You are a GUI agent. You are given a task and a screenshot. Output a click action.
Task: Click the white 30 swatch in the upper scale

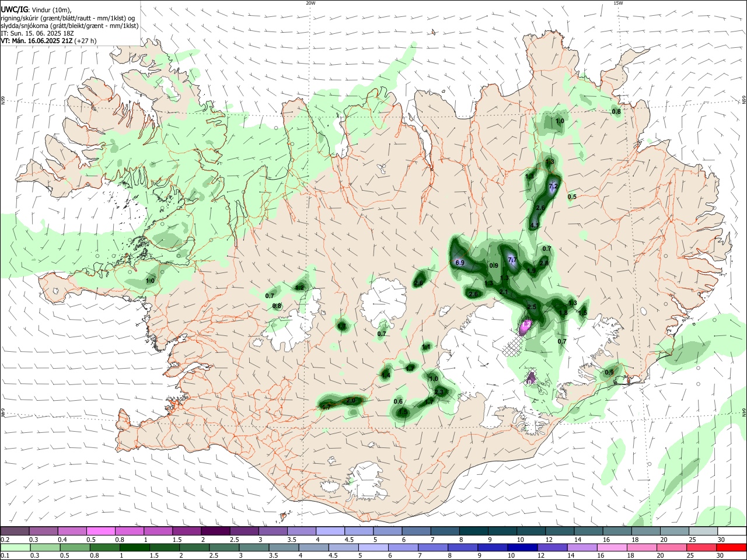(732, 531)
